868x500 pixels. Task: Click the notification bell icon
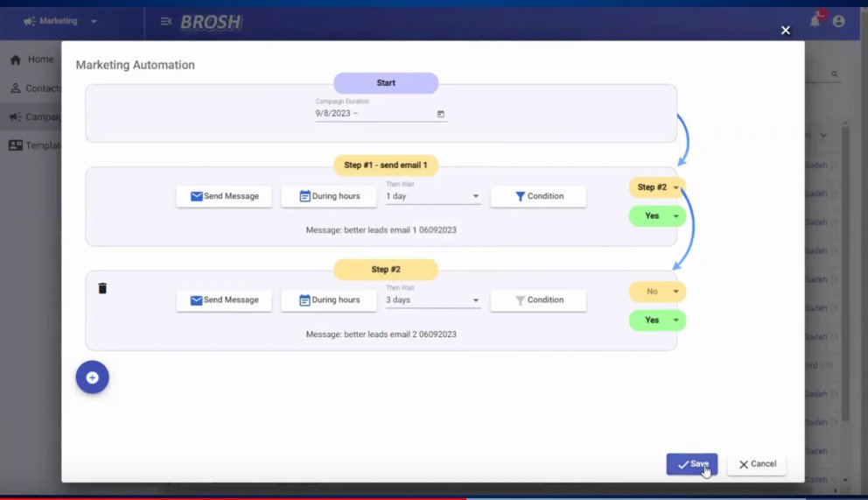815,21
